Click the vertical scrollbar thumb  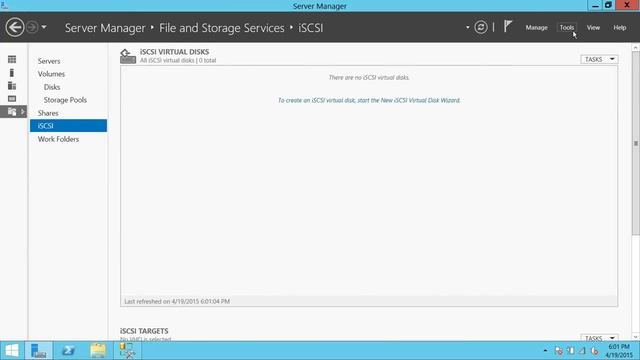pos(636,143)
